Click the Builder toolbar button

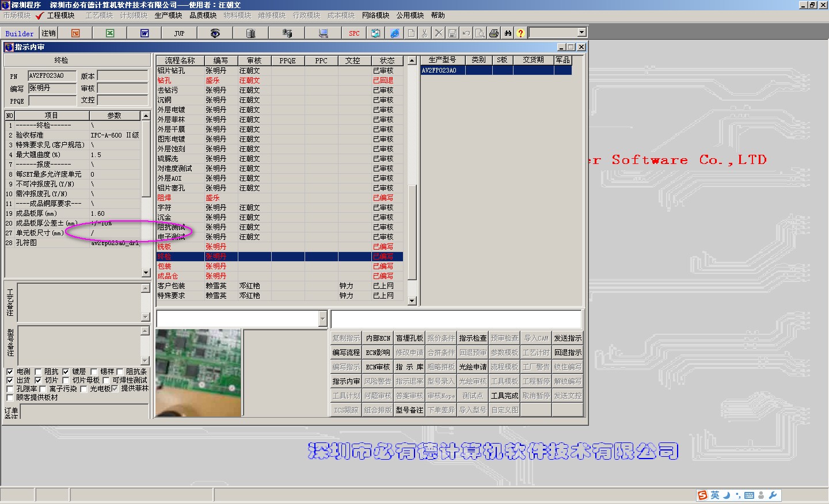point(20,33)
